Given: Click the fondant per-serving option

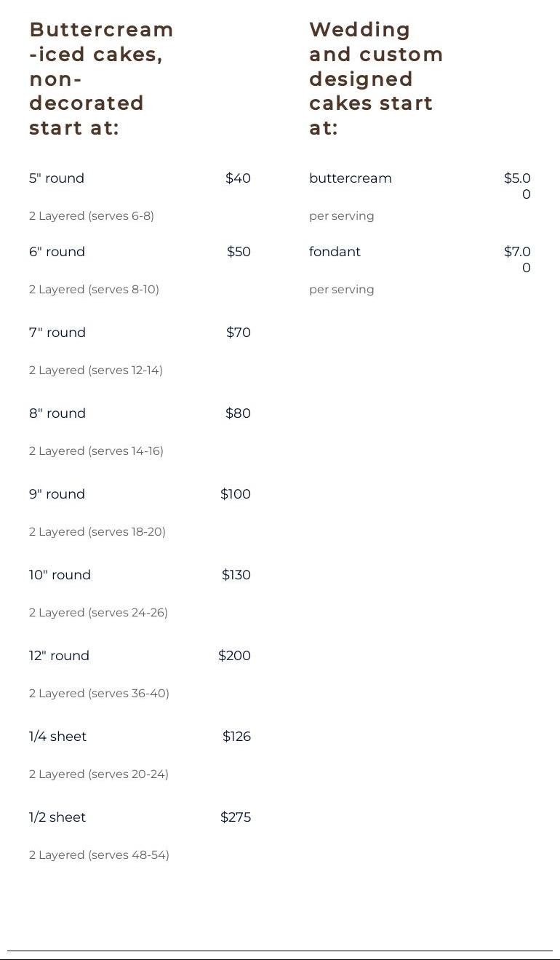Looking at the screenshot, I should (335, 252).
